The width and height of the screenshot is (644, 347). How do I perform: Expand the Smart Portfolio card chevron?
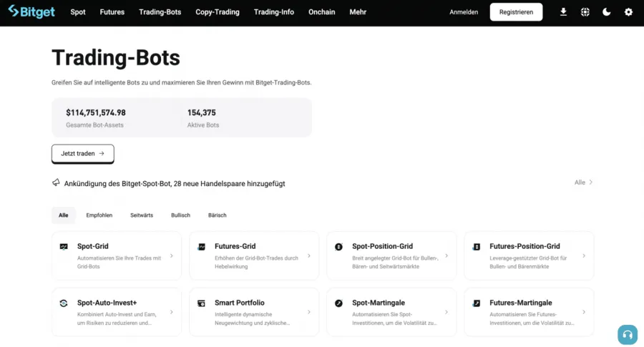point(309,312)
